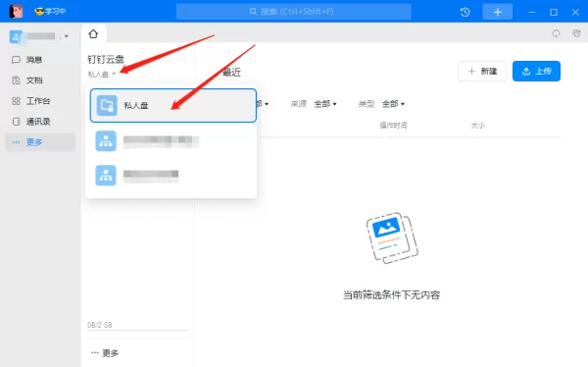Choose the first blurred organization drive
The image size is (588, 367).
[173, 141]
